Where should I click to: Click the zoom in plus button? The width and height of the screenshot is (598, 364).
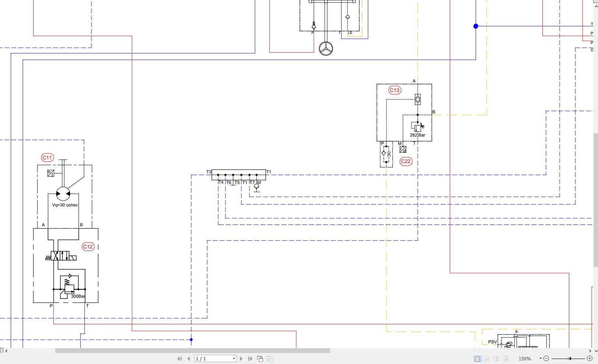coord(590,358)
